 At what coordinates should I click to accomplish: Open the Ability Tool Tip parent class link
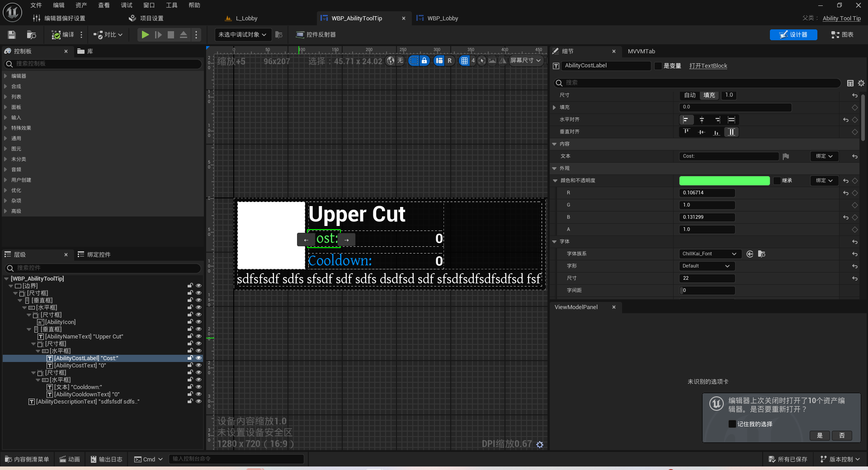(841, 19)
